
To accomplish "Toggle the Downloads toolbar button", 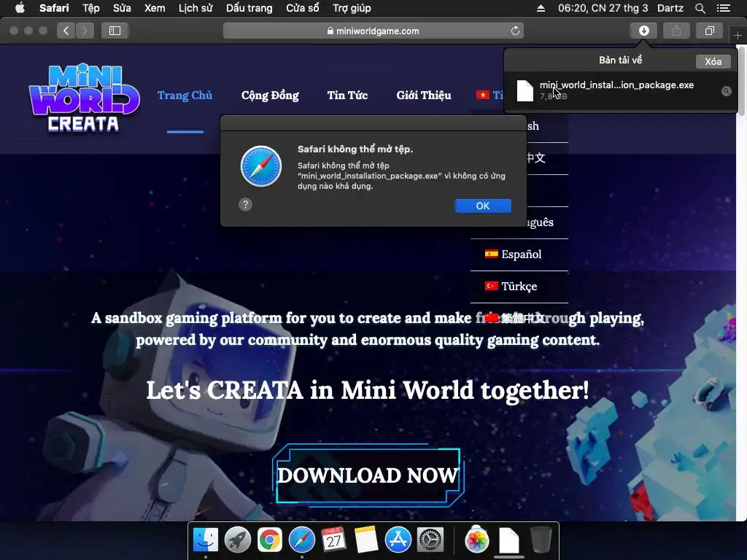I will 643,31.
